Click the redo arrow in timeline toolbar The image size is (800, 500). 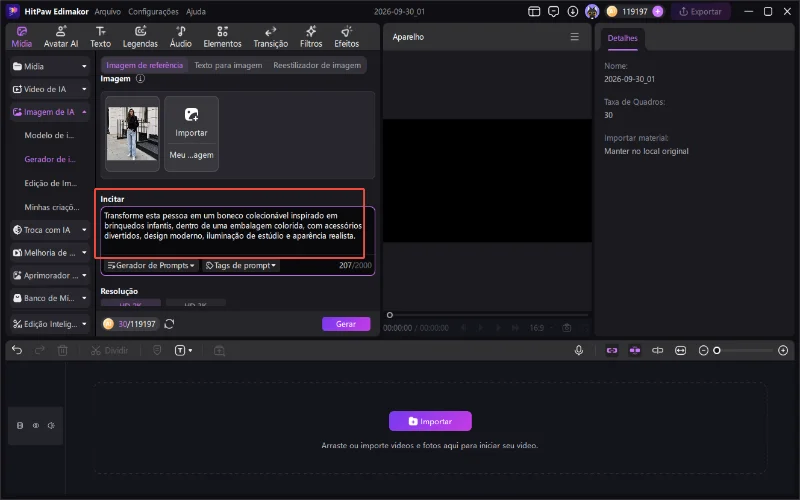[x=39, y=350]
